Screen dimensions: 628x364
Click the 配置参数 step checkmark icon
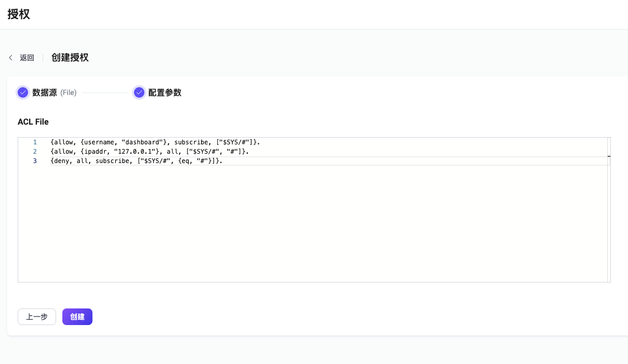tap(139, 92)
